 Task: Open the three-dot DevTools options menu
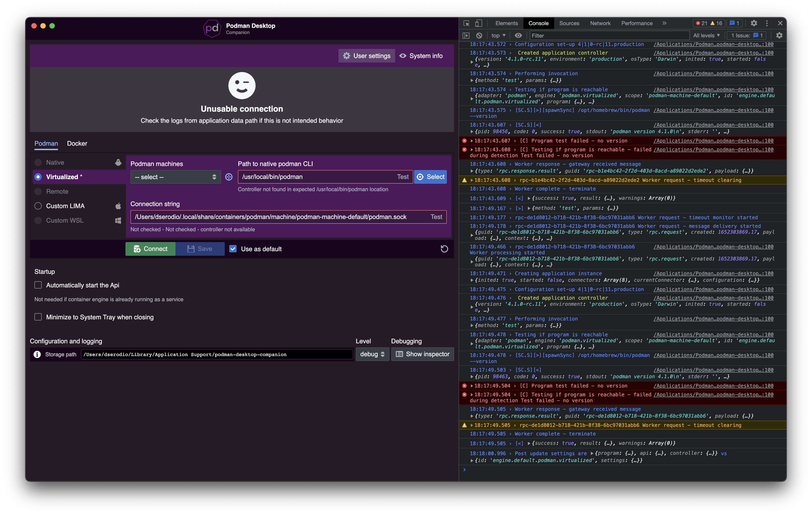767,23
